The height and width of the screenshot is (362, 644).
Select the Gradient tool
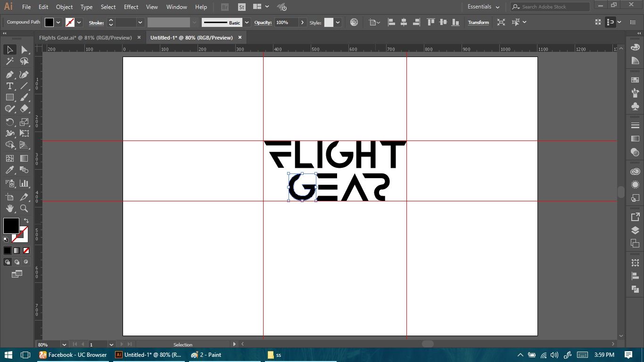point(24,158)
